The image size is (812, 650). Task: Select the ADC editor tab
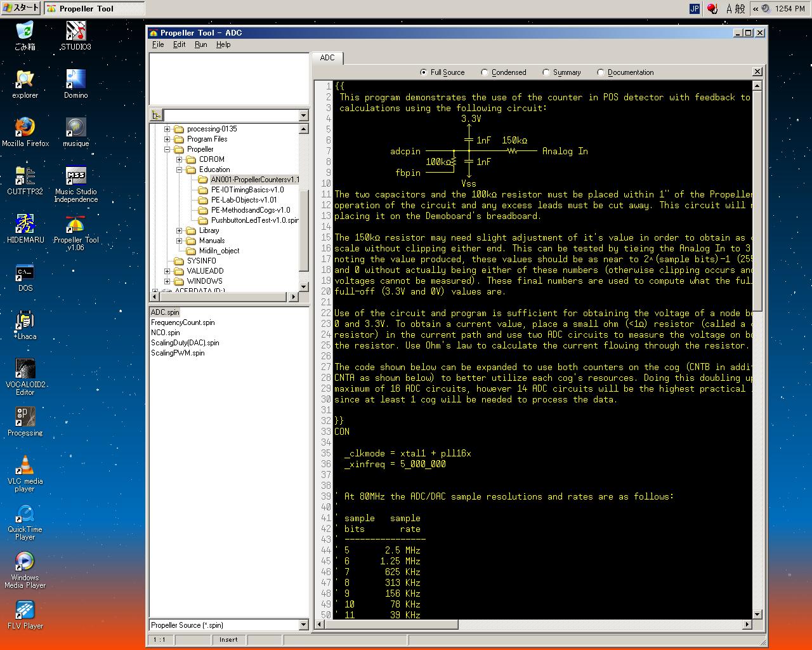(x=327, y=58)
